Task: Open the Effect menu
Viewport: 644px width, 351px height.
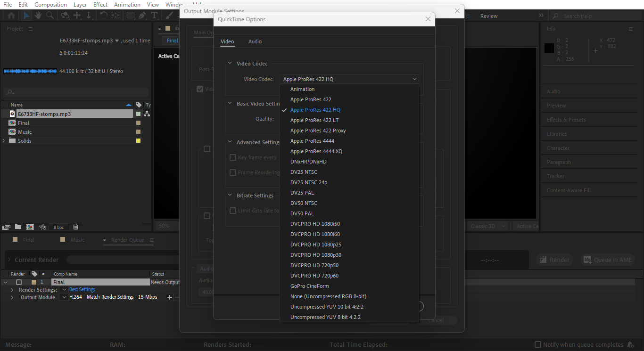Action: coord(100,4)
